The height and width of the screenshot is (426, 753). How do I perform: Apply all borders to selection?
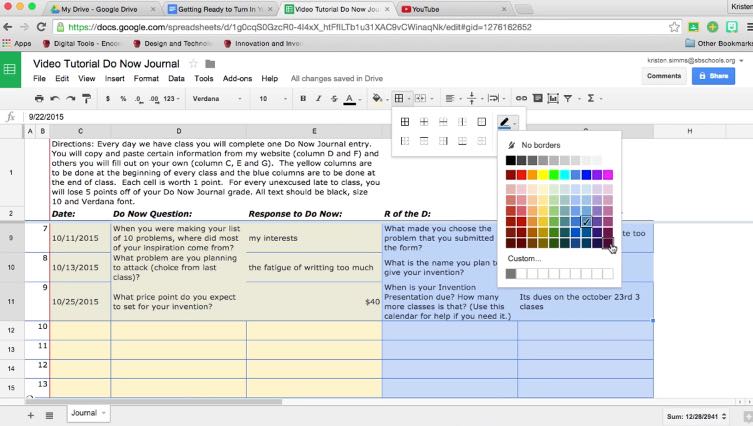tap(405, 122)
